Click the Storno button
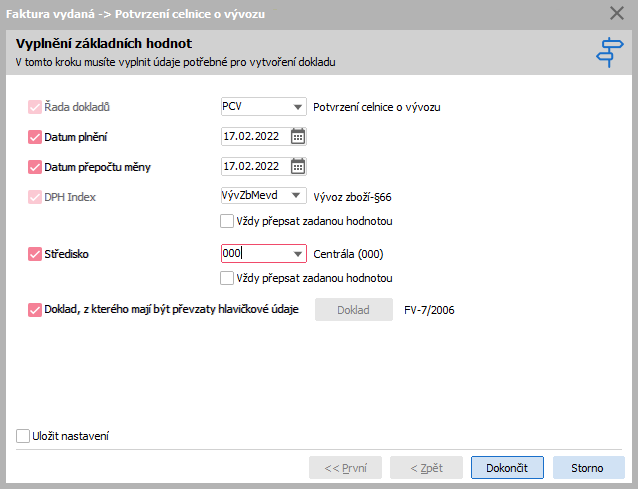The width and height of the screenshot is (638, 489). [x=587, y=467]
